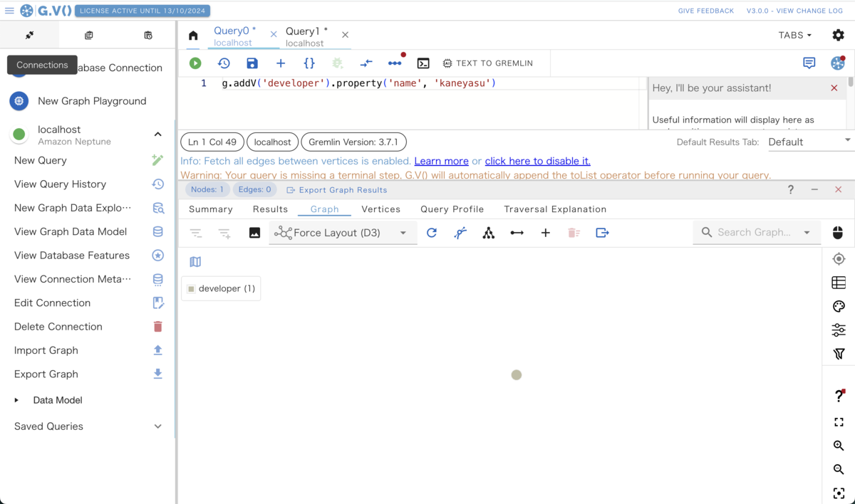Image resolution: width=855 pixels, height=504 pixels.
Task: Save graph as image icon
Action: tap(254, 233)
